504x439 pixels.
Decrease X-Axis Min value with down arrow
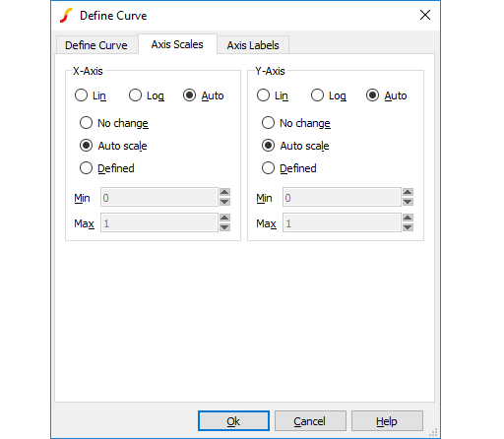224,202
